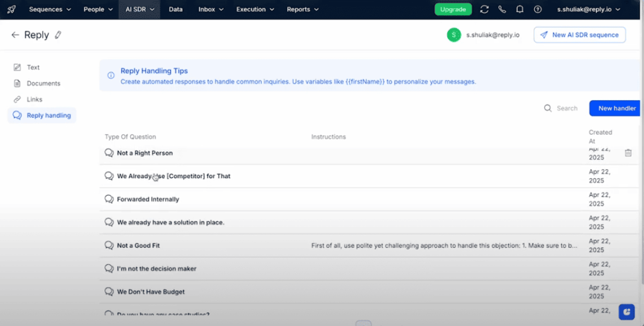644x326 pixels.
Task: Click chat icon beside Not a Right Person
Action: [x=109, y=153]
